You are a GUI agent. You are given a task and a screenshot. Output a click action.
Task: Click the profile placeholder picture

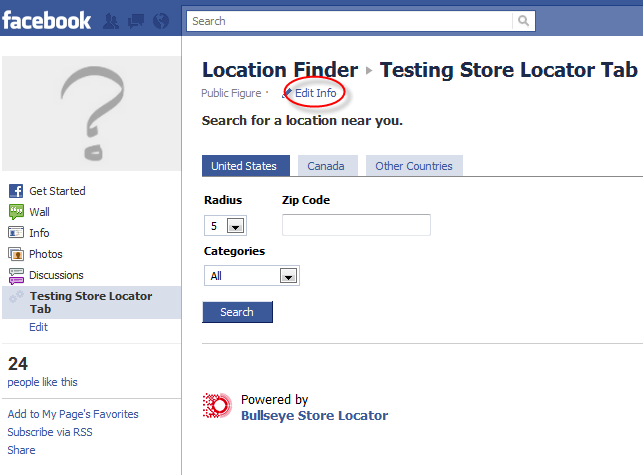pos(91,114)
